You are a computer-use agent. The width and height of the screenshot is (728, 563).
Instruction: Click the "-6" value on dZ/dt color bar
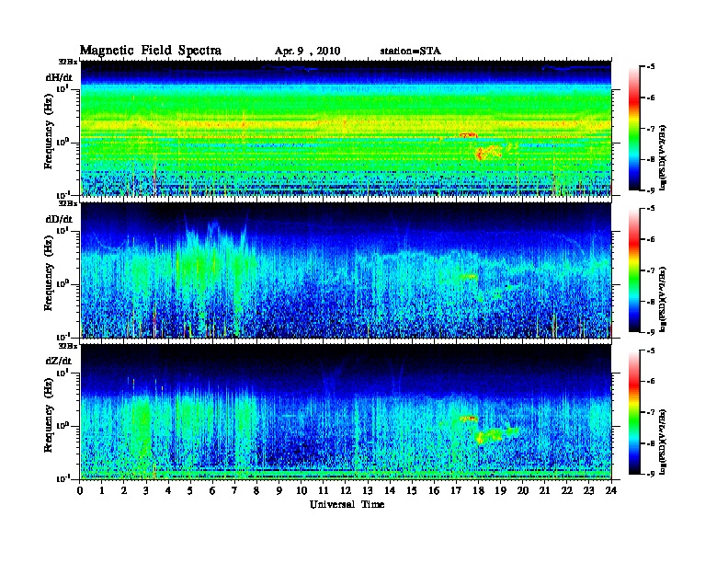651,381
